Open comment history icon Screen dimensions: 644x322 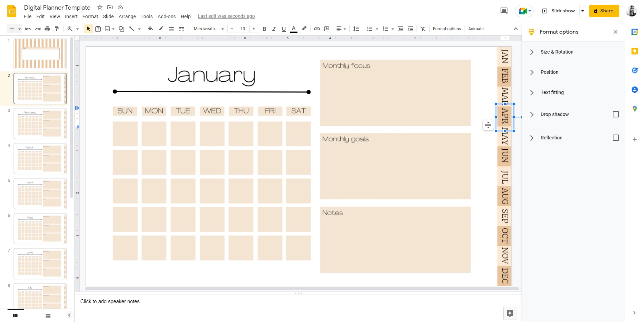tap(504, 11)
